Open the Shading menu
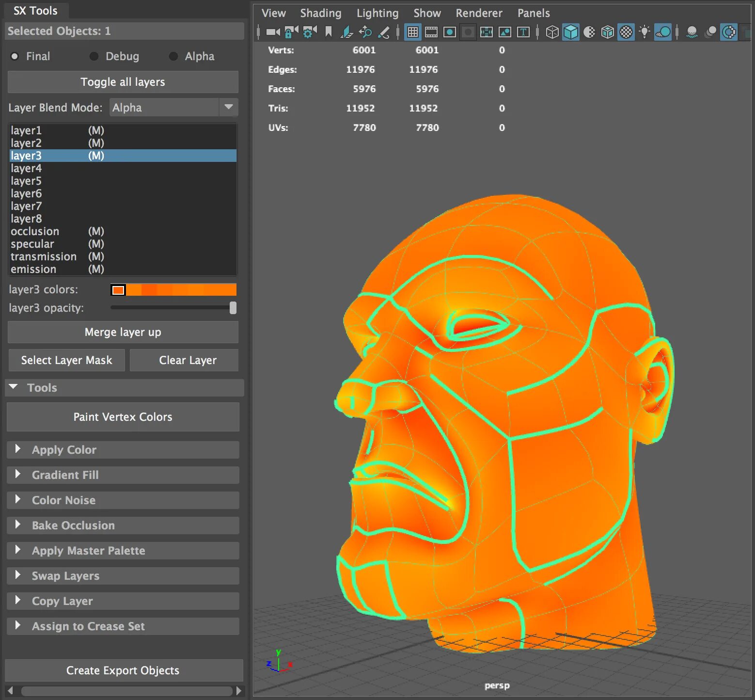755x700 pixels. pyautogui.click(x=321, y=13)
